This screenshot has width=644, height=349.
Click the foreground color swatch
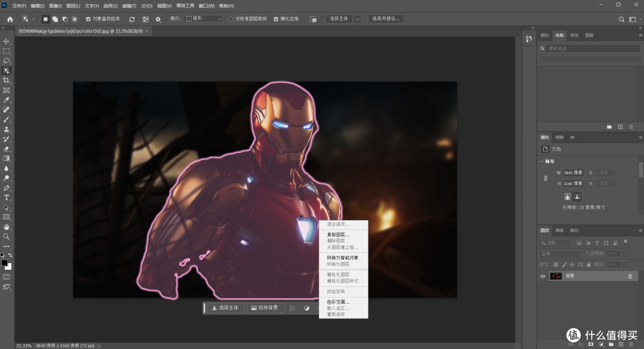coord(4,263)
